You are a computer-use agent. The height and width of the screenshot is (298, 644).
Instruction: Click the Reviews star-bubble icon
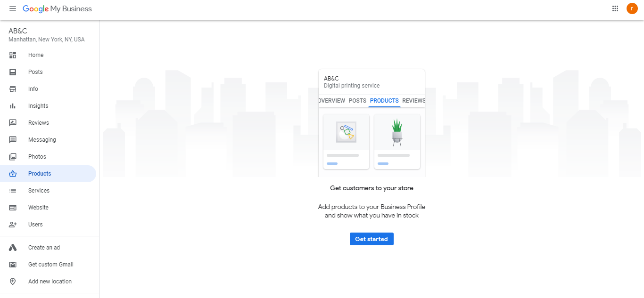coord(13,123)
